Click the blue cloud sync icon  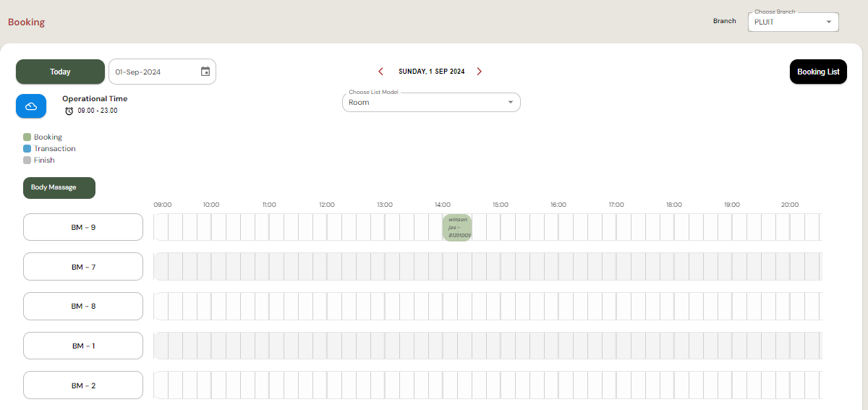tap(31, 106)
